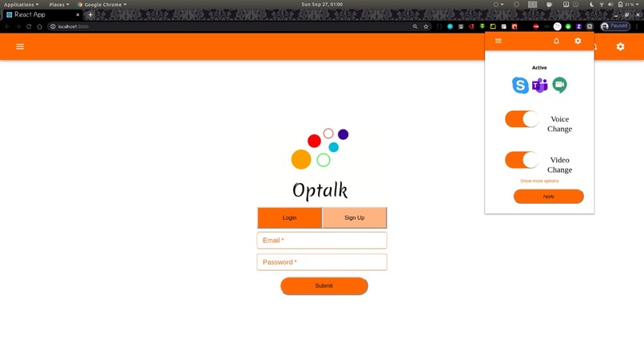Bookmark this page with the star

(x=426, y=26)
